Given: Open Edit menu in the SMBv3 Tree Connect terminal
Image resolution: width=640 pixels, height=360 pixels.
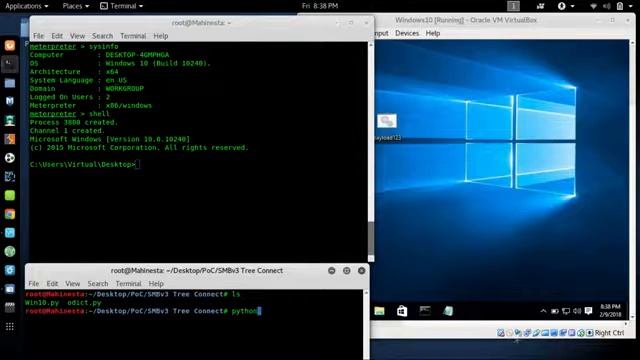Looking at the screenshot, I should coord(52,283).
